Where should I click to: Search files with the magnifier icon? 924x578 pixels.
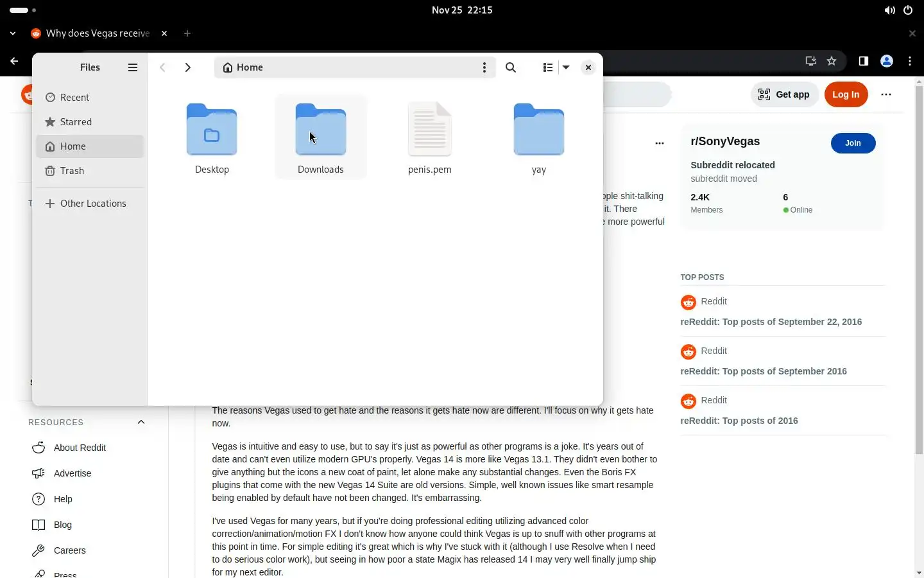click(511, 67)
